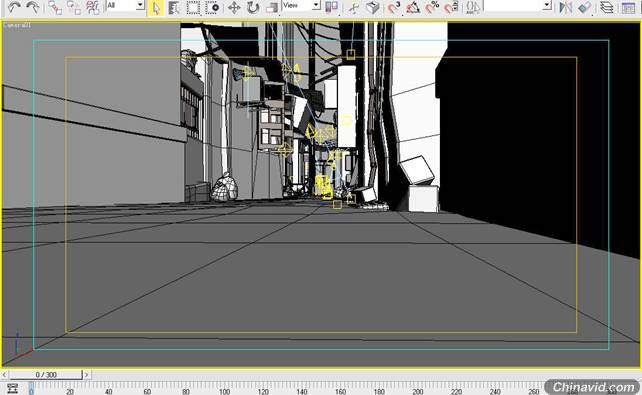The width and height of the screenshot is (642, 395).
Task: Click the Redo arrow icon
Action: 33,7
